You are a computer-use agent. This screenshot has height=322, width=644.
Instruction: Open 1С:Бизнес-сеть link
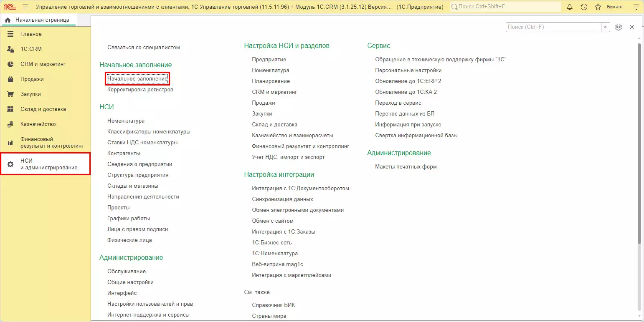tap(272, 243)
